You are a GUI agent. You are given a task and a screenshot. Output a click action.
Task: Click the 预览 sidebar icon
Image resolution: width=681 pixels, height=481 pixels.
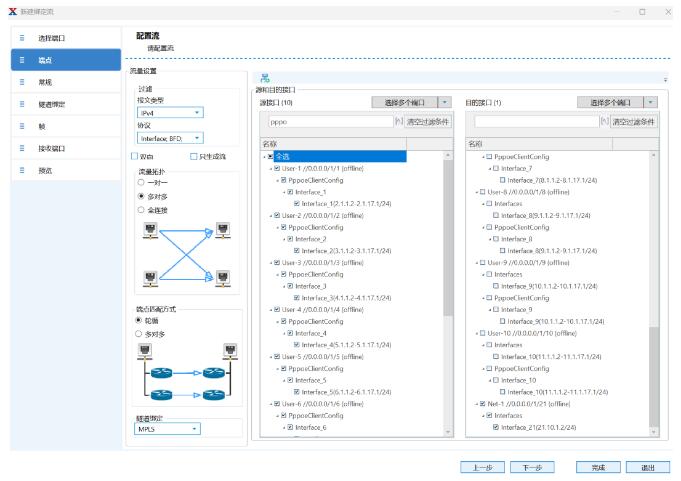tap(21, 170)
